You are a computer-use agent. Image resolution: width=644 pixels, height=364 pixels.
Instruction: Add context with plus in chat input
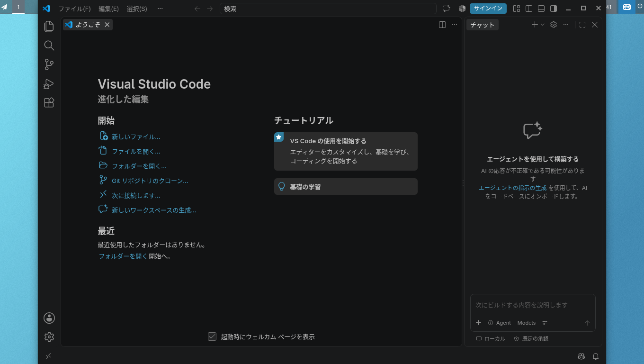click(478, 323)
